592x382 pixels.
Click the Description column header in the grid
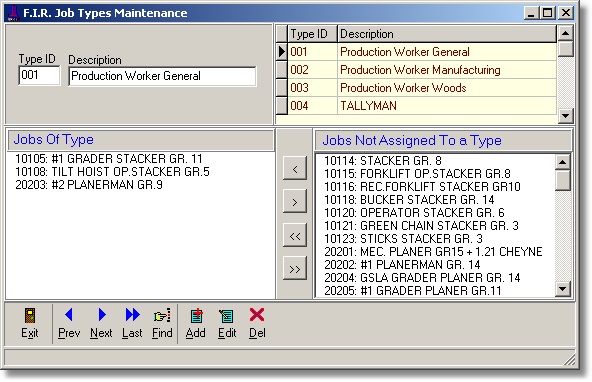[x=447, y=34]
